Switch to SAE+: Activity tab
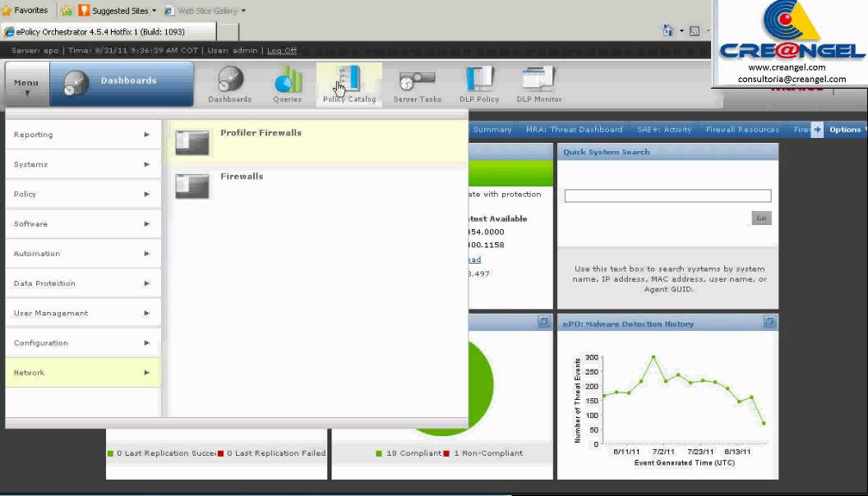The height and width of the screenshot is (496, 868). [x=663, y=130]
